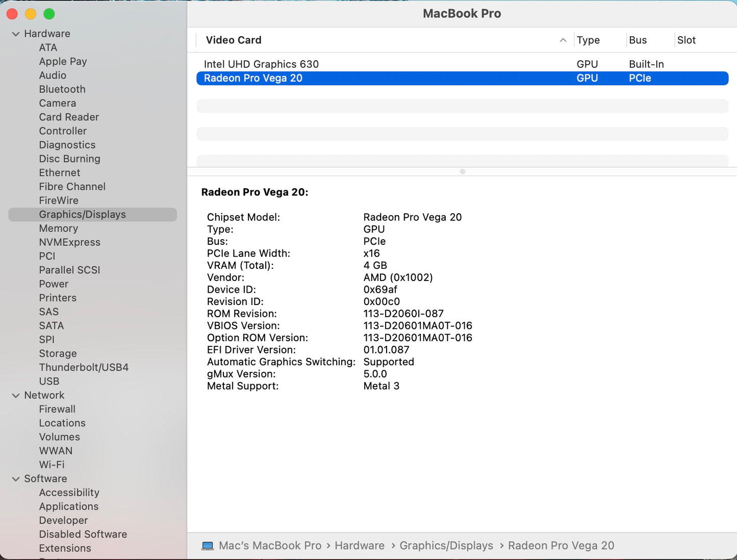Click the Slot column header
This screenshot has height=560, width=737.
pos(686,40)
